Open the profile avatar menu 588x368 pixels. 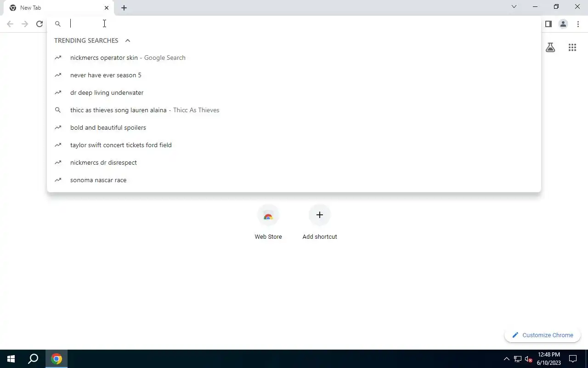coord(563,24)
